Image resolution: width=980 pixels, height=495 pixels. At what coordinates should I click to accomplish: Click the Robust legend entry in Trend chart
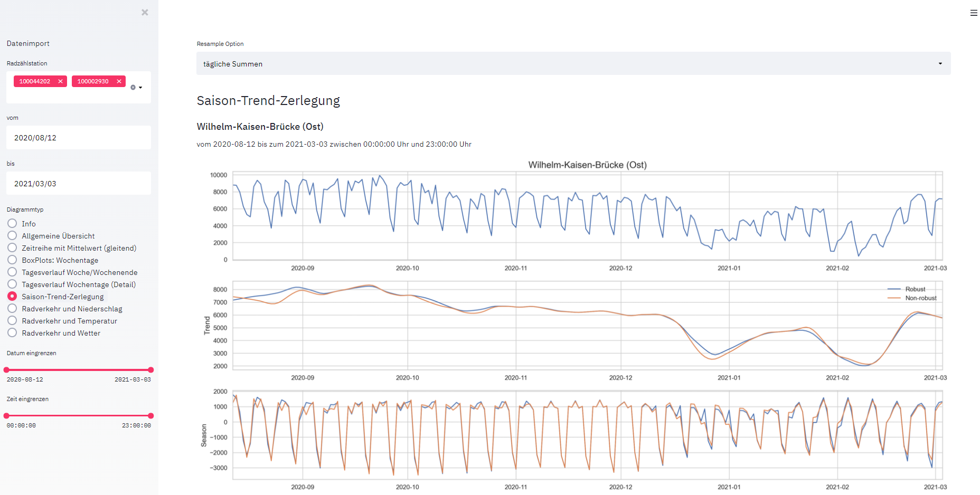click(915, 289)
